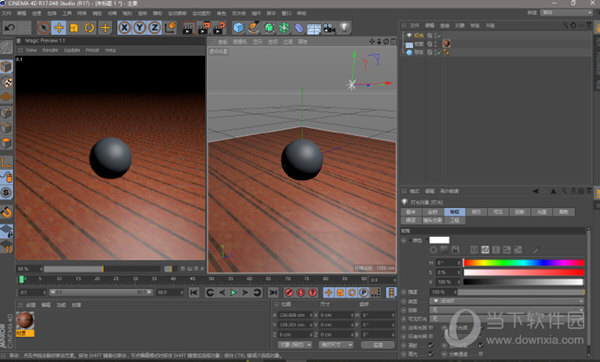This screenshot has width=600, height=362.
Task: Select the wood material thumbnail
Action: tap(25, 321)
